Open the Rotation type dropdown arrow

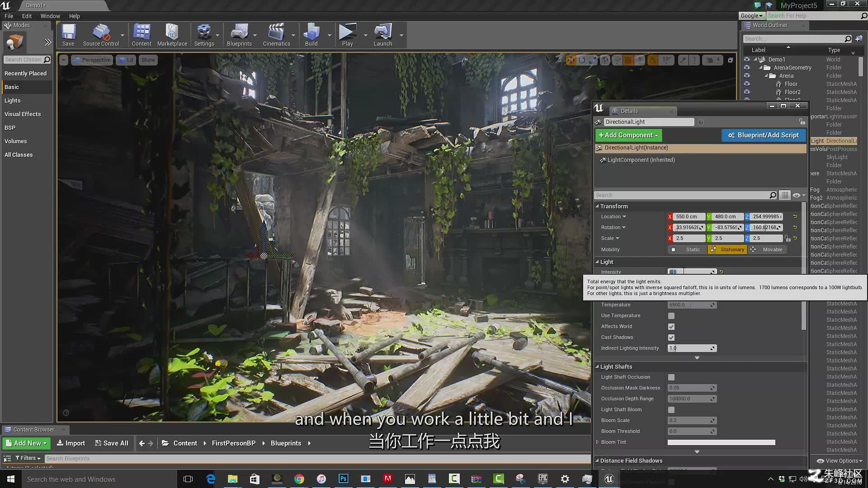(x=624, y=227)
